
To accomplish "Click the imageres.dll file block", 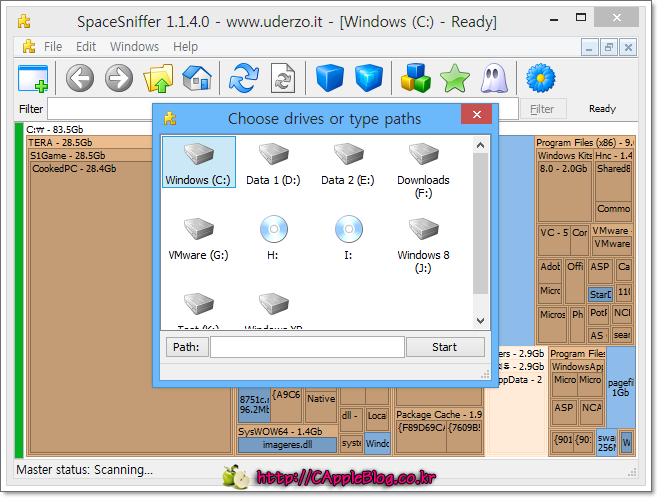I will (x=287, y=445).
